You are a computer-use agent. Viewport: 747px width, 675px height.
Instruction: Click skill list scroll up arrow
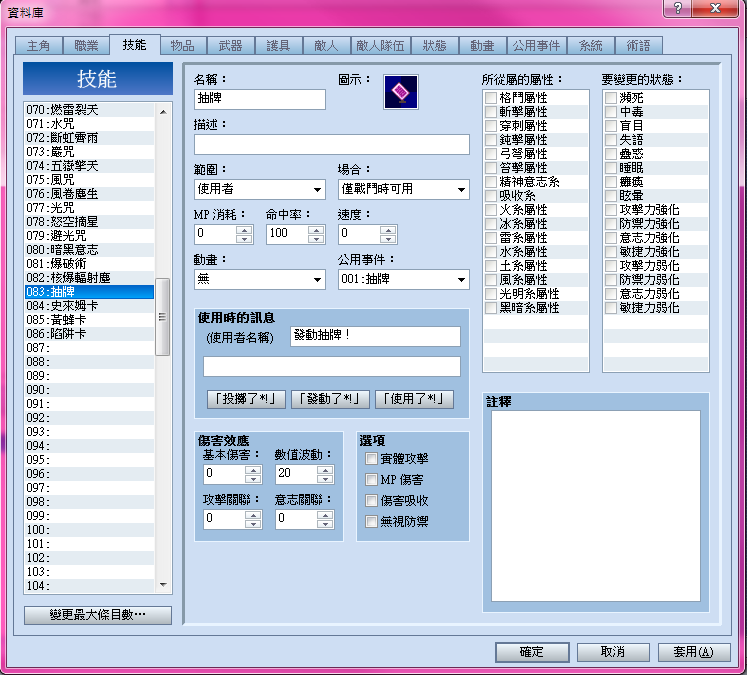pyautogui.click(x=163, y=111)
